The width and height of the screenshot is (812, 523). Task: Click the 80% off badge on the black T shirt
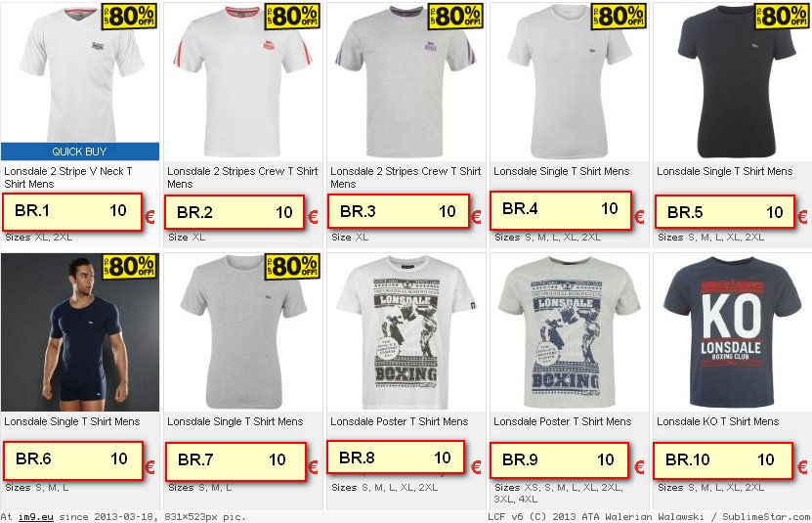tap(782, 16)
